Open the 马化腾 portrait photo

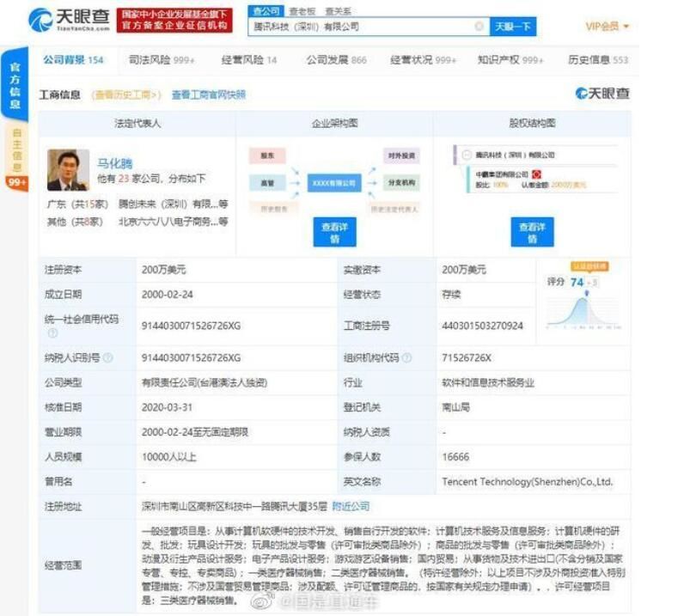click(x=68, y=170)
